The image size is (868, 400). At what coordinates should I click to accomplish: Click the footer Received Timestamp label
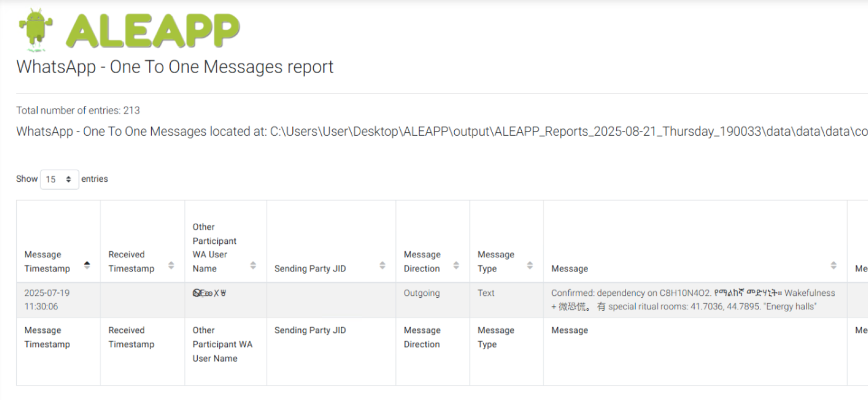coord(131,337)
